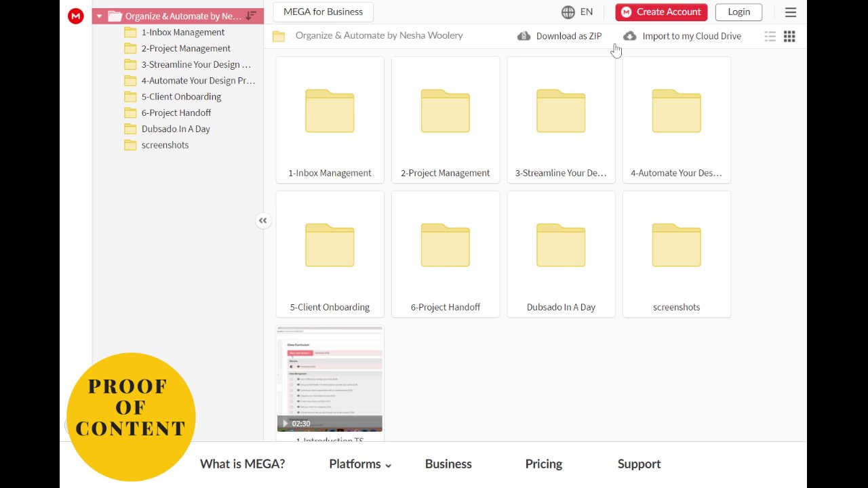Screen dimensions: 868x488
Task: Click the red MEGA logo icon
Action: 76,16
